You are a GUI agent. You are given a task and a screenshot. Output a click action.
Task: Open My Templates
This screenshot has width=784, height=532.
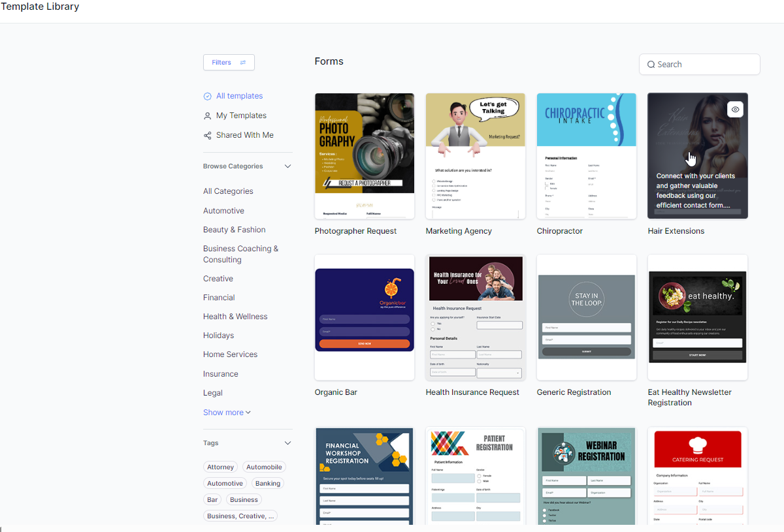point(241,116)
